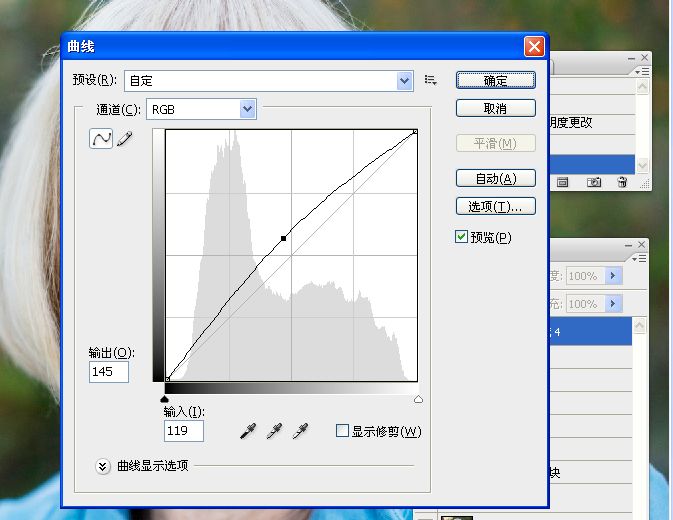The image size is (673, 520).
Task: Minimize the History panel
Action: (x=631, y=58)
